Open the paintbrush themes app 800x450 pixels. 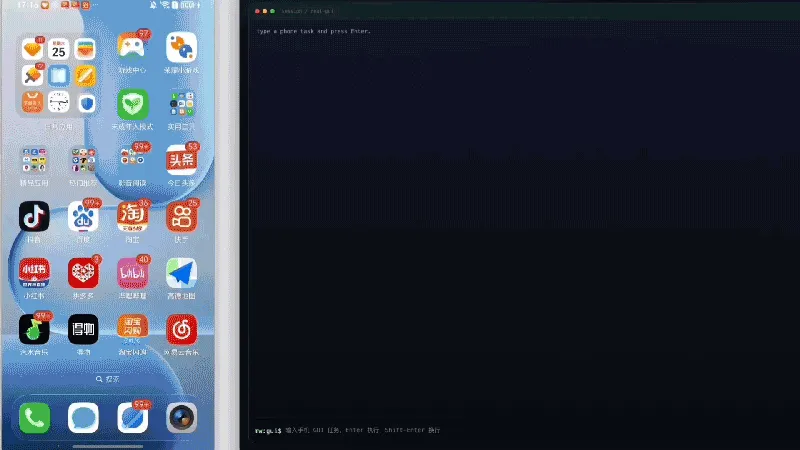tap(32, 76)
